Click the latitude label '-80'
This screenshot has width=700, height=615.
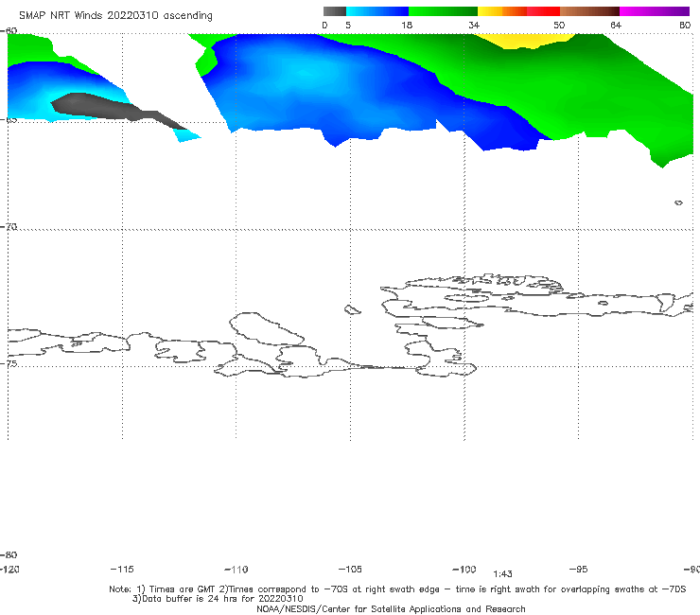pyautogui.click(x=9, y=555)
